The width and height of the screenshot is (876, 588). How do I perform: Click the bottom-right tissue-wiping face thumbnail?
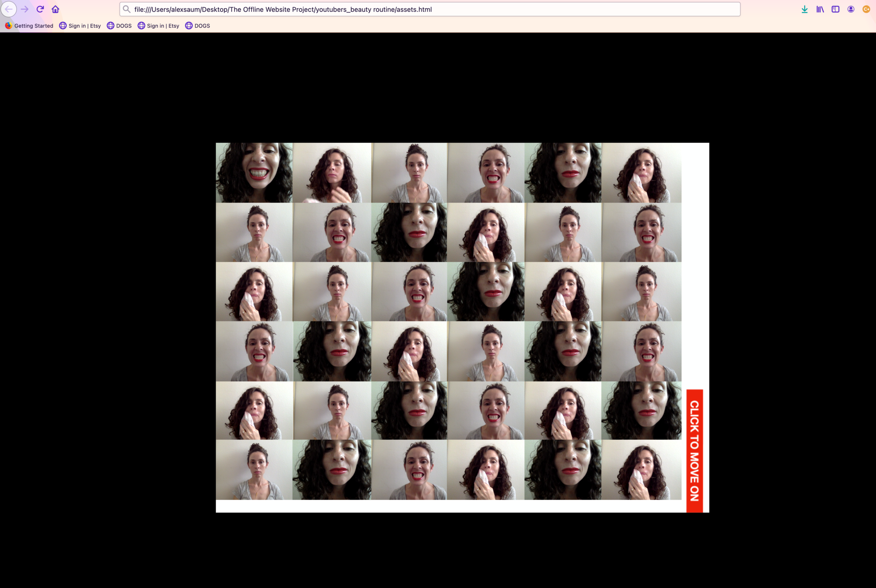(641, 470)
